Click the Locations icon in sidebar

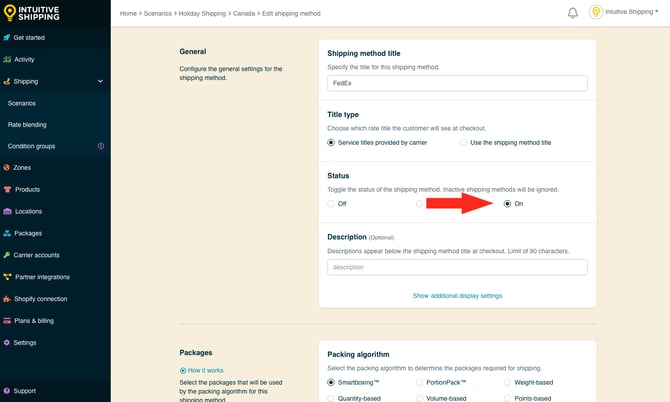[x=7, y=211]
